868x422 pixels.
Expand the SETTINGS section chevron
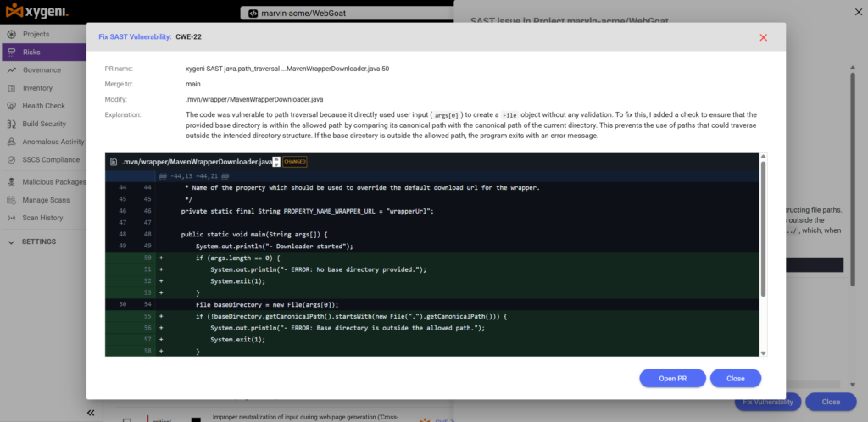pos(11,242)
